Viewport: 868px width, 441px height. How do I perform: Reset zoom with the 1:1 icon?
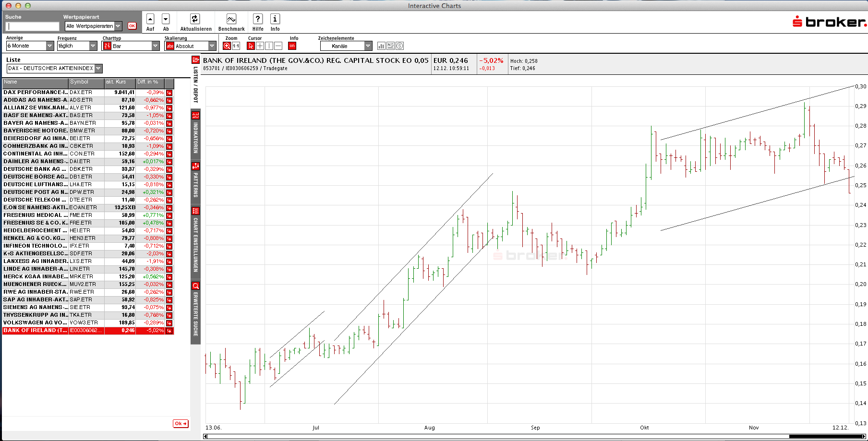click(x=236, y=46)
